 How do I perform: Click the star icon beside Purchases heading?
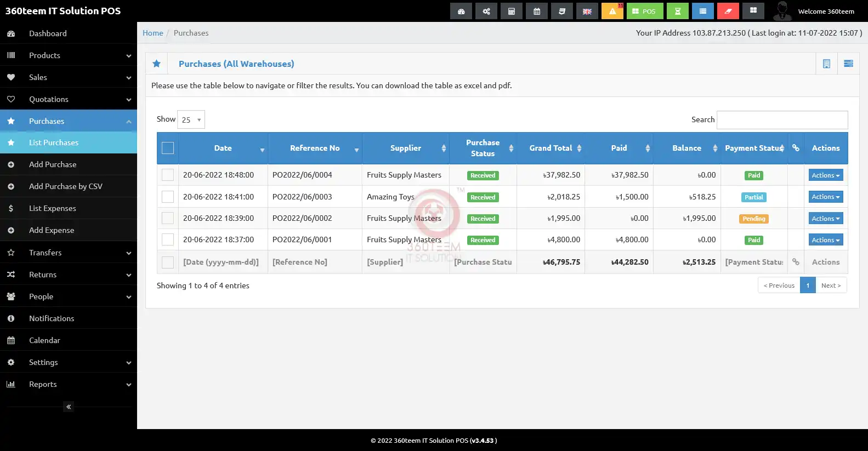[x=157, y=64]
